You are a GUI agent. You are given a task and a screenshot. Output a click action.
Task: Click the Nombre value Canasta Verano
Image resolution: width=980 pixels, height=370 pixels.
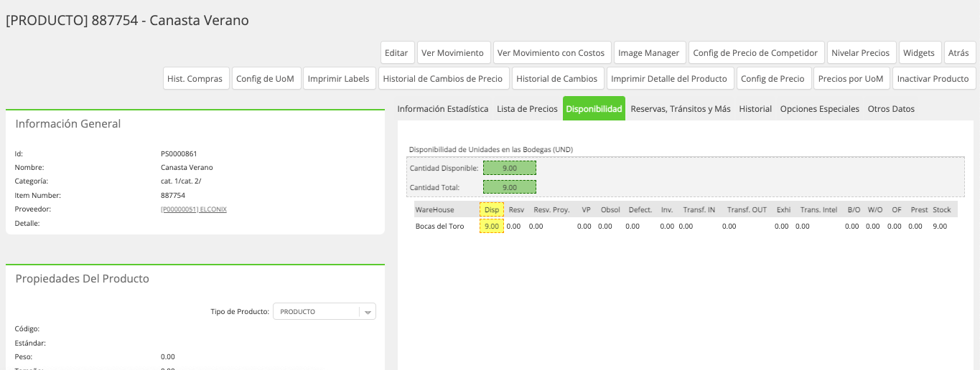187,167
